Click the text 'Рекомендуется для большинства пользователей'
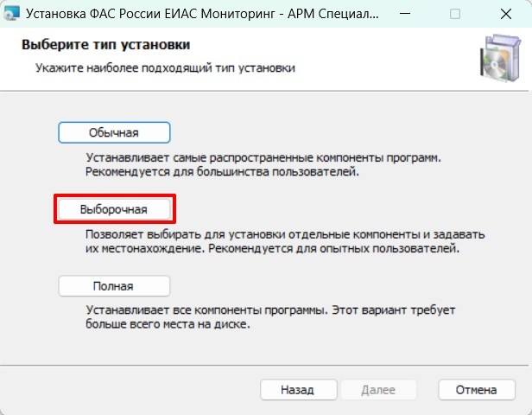 pyautogui.click(x=222, y=171)
